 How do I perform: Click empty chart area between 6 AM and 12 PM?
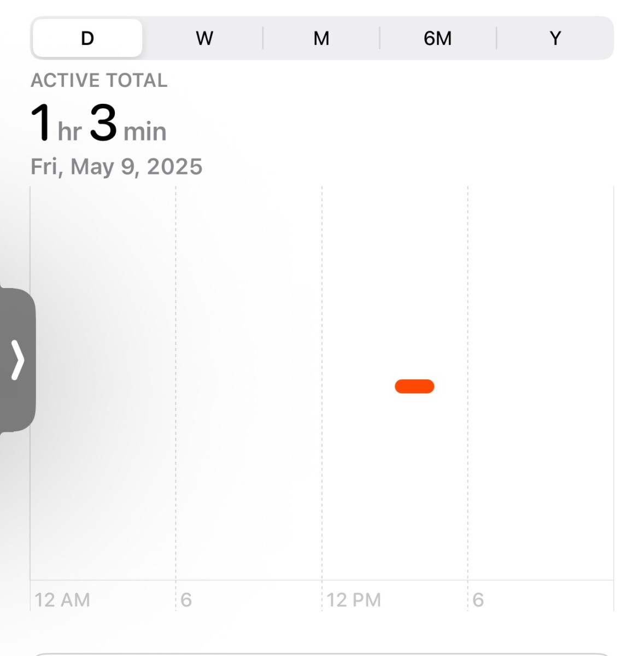(x=249, y=383)
